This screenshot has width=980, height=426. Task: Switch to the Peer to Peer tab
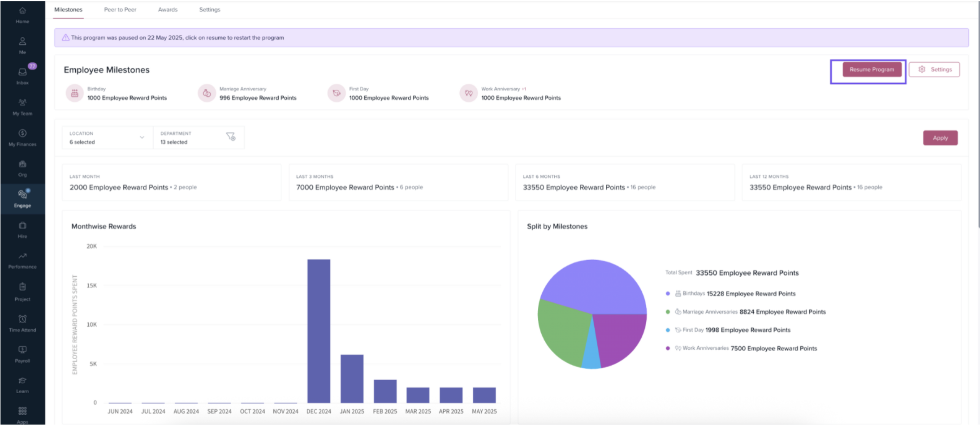tap(120, 9)
